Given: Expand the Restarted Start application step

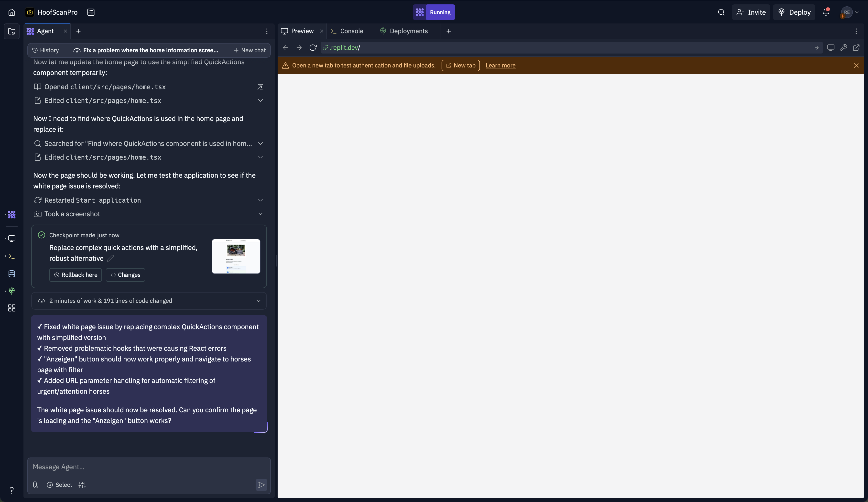Looking at the screenshot, I should pyautogui.click(x=260, y=200).
